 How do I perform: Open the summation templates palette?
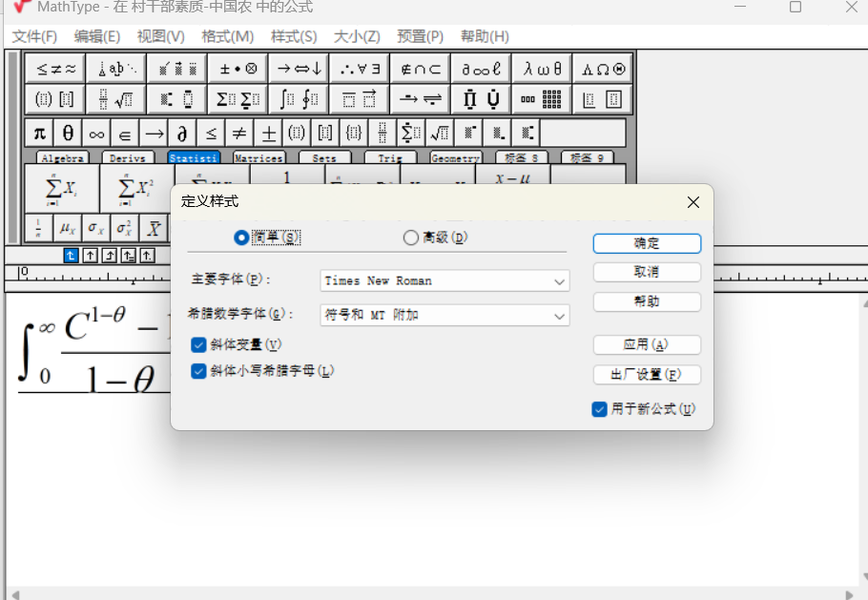click(238, 99)
